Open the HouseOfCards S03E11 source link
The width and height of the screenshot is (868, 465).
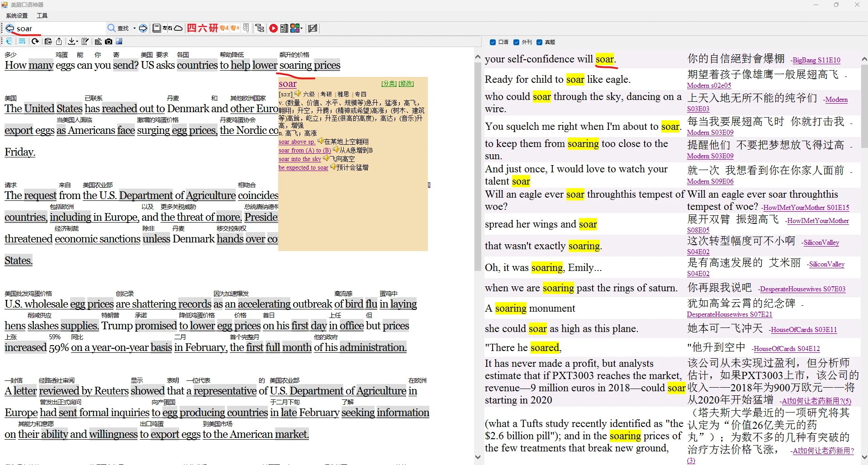click(804, 330)
